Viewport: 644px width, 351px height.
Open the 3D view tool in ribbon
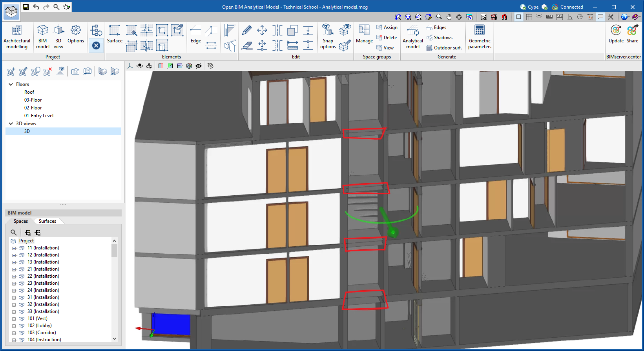click(58, 37)
